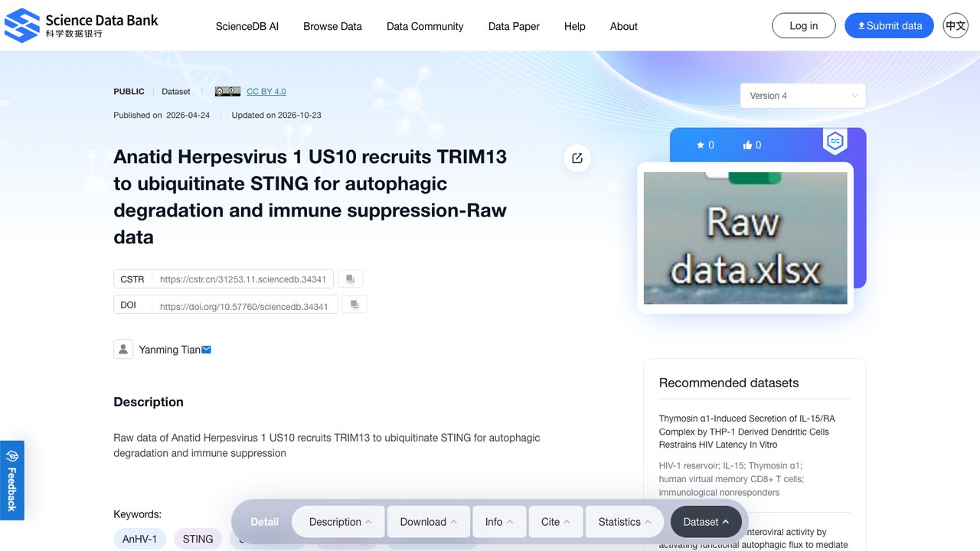Expand the Statistics section menu
Image resolution: width=980 pixels, height=551 pixels.
(x=625, y=522)
